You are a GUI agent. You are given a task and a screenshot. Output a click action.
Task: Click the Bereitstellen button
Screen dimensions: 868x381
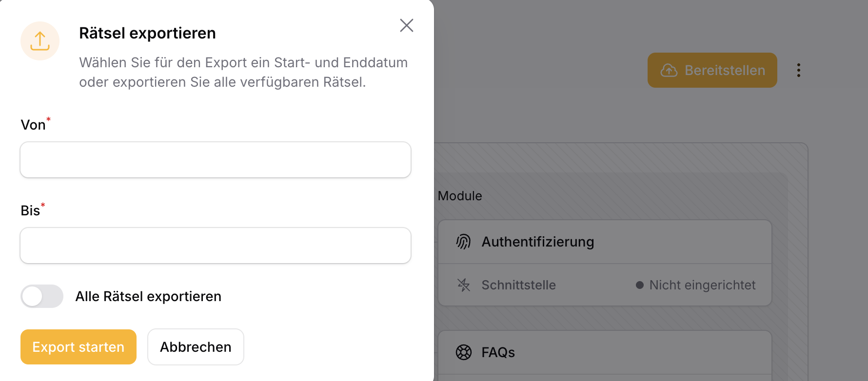pyautogui.click(x=712, y=70)
